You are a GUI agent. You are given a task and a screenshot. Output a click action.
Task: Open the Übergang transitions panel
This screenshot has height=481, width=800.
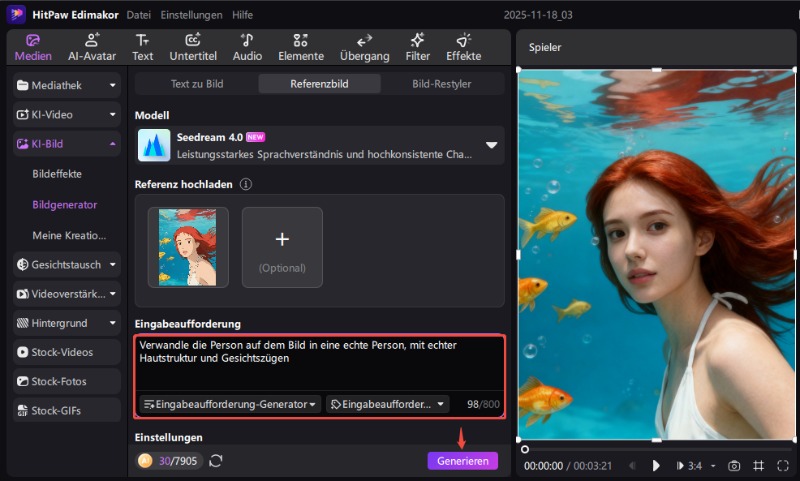point(364,47)
